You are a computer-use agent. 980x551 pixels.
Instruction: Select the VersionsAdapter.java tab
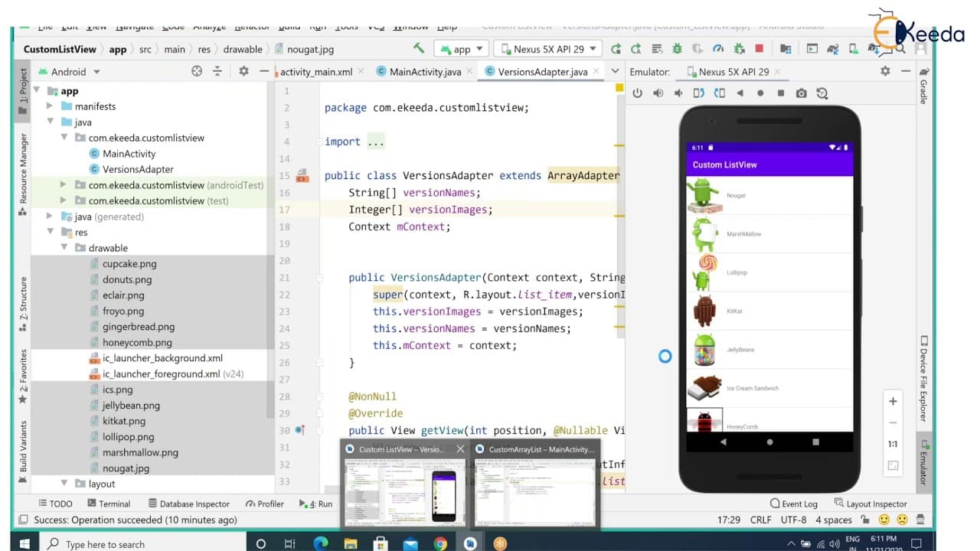point(542,72)
